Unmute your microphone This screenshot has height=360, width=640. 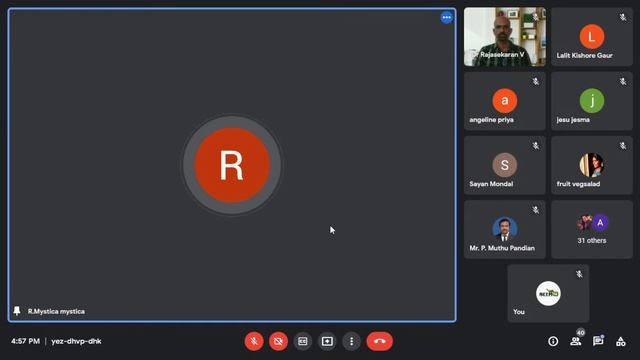coord(254,341)
